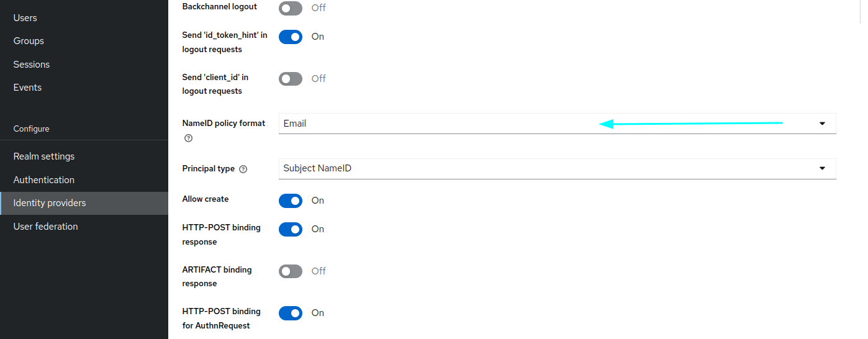The height and width of the screenshot is (339, 868).
Task: Toggle Backchannel logout switch on
Action: pos(291,8)
